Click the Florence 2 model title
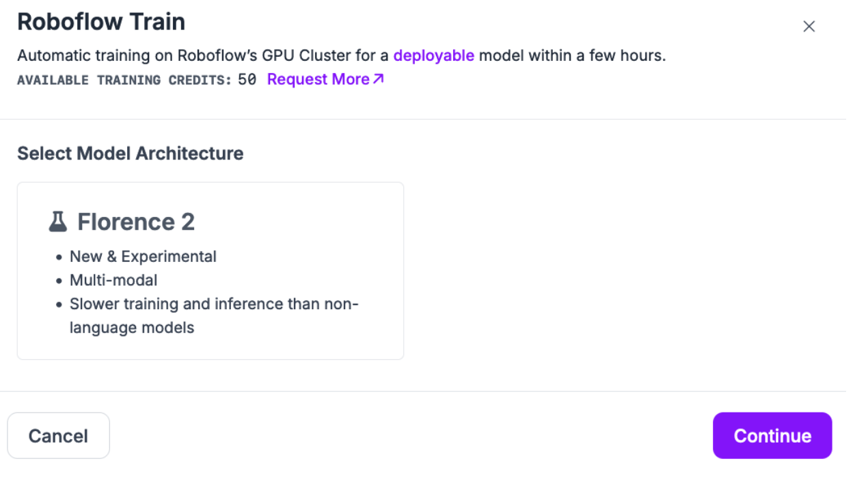Image resolution: width=868 pixels, height=498 pixels. point(136,222)
